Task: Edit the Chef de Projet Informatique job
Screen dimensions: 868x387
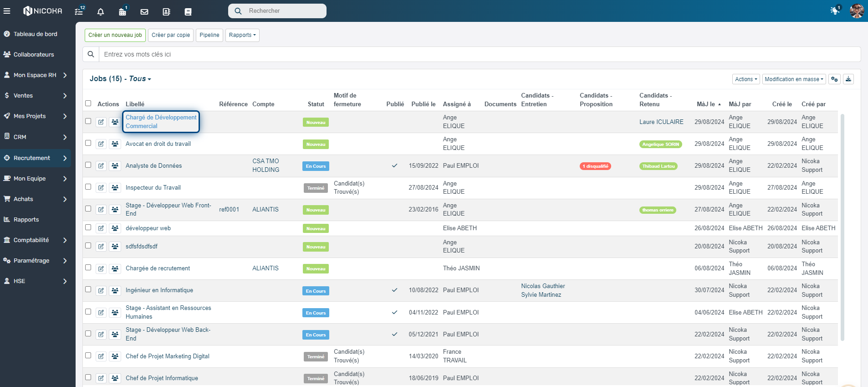Action: pos(101,378)
